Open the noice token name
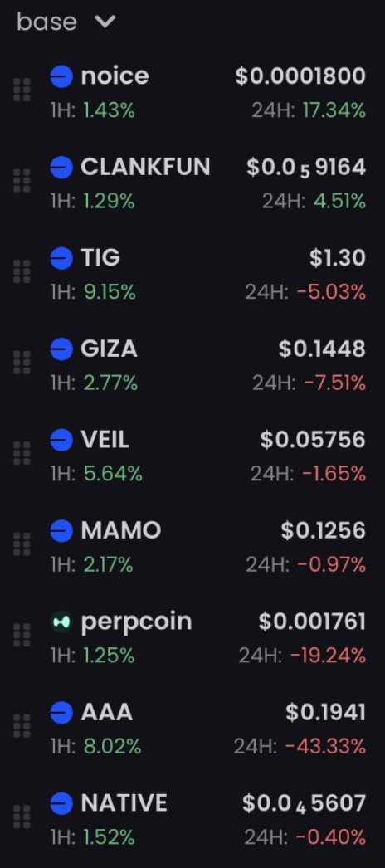The width and height of the screenshot is (385, 868). [115, 76]
